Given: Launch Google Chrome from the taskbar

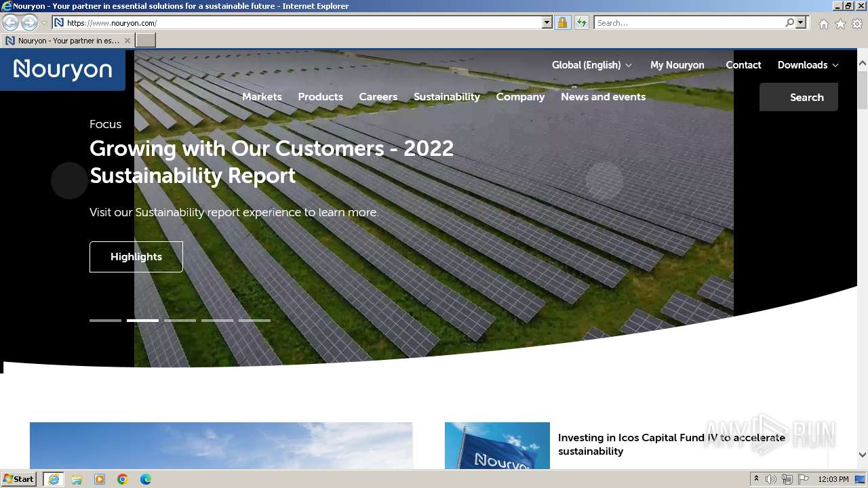Looking at the screenshot, I should tap(123, 479).
